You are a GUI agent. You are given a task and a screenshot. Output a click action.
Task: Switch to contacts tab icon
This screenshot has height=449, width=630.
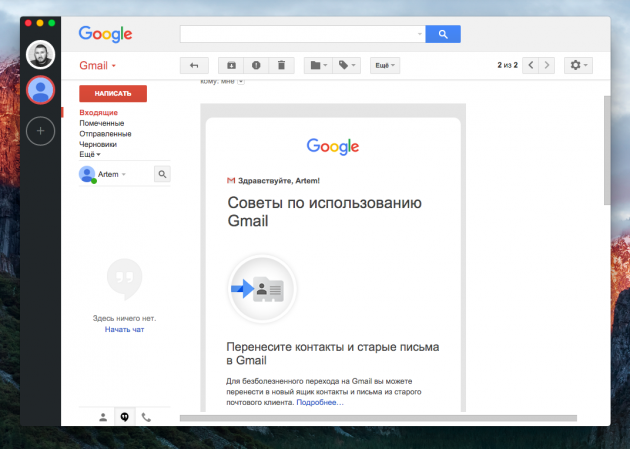[x=103, y=417]
